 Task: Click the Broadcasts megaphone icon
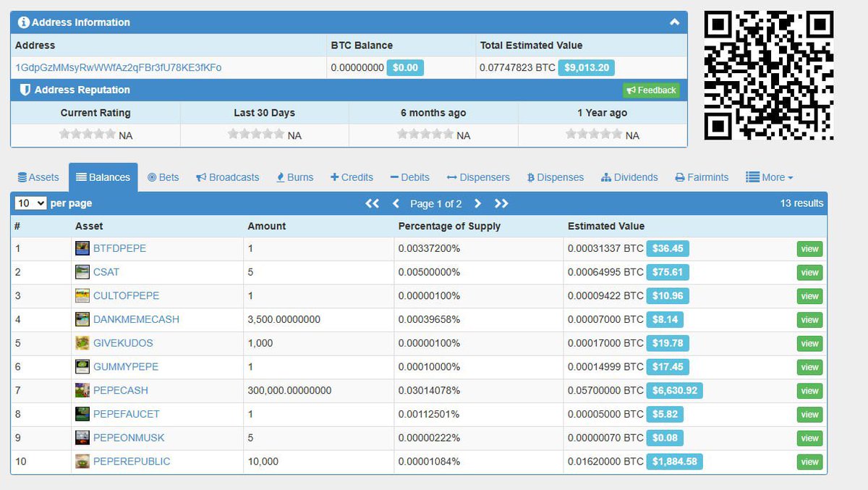[200, 177]
